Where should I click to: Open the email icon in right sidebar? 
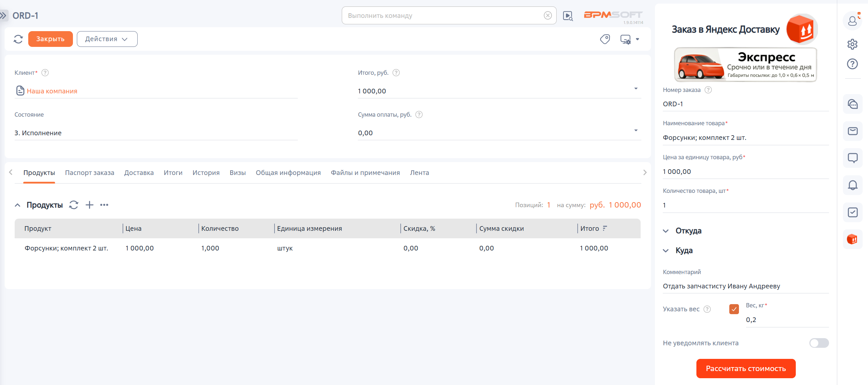(x=853, y=131)
